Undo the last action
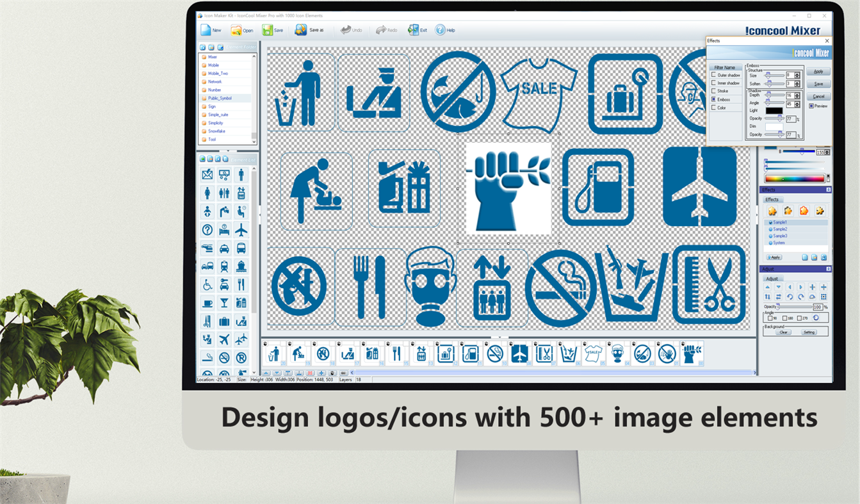Screen dimensions: 860x504 (345, 29)
